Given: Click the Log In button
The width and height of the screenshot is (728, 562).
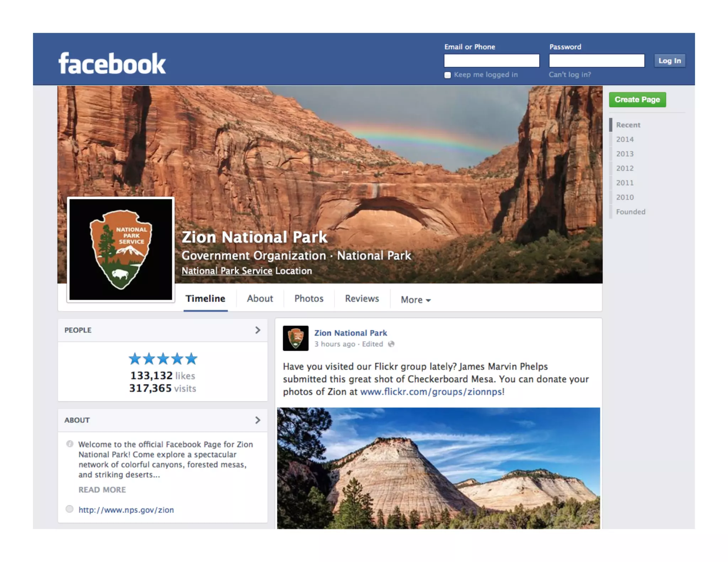Looking at the screenshot, I should click(x=670, y=61).
